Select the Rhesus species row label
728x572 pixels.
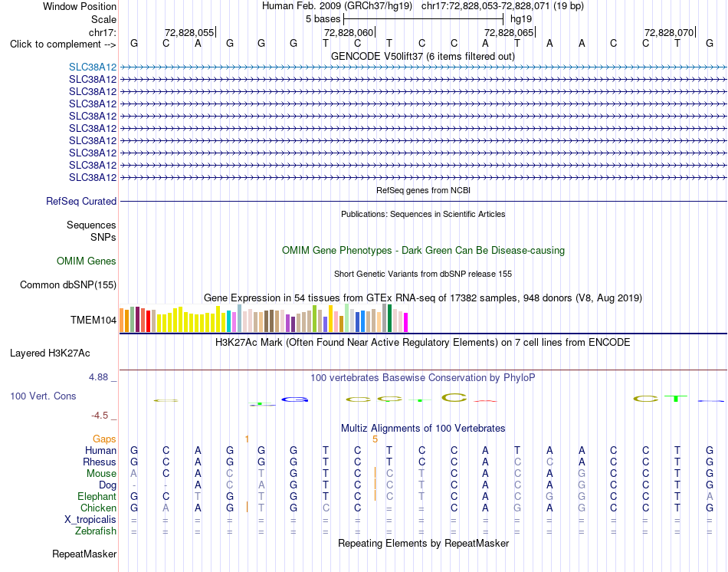click(x=99, y=462)
